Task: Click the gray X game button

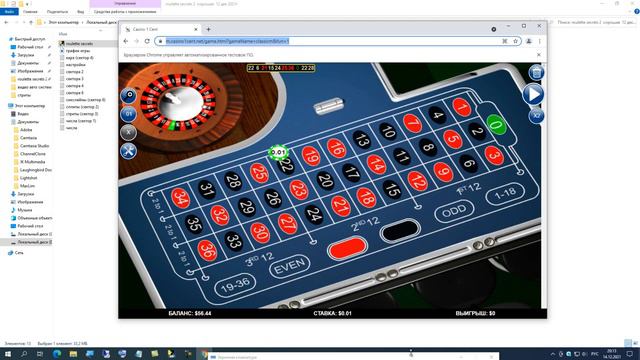Action: [129, 132]
